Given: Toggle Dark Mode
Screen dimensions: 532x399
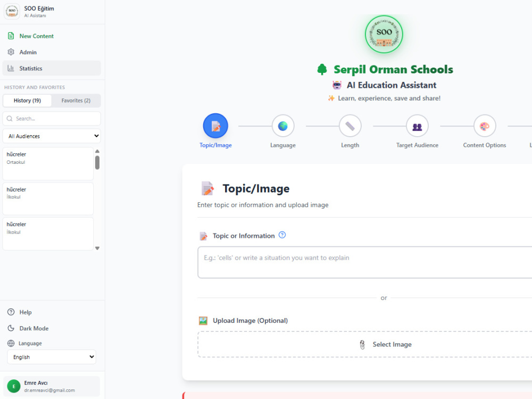Looking at the screenshot, I should (x=52, y=328).
